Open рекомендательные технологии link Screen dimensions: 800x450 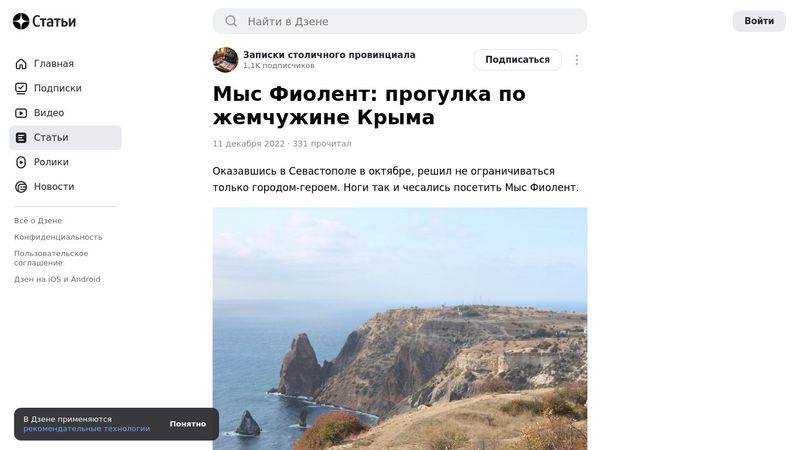pyautogui.click(x=87, y=429)
